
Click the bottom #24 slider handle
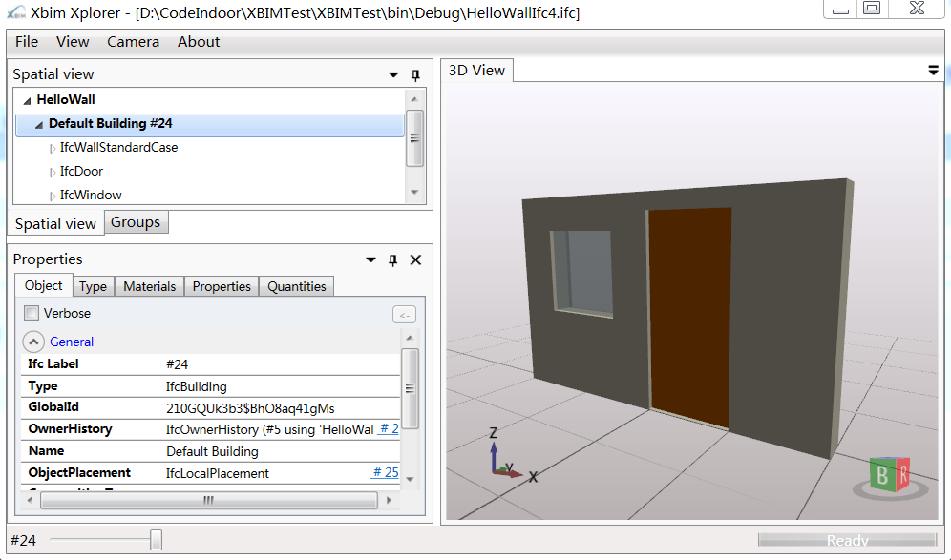(x=156, y=539)
